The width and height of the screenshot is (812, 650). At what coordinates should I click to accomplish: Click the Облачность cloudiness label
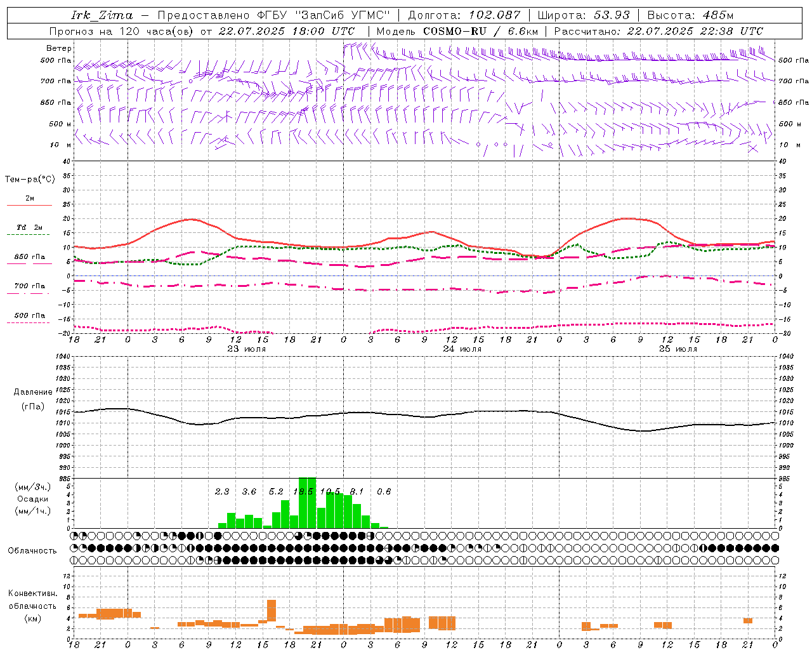(32, 551)
